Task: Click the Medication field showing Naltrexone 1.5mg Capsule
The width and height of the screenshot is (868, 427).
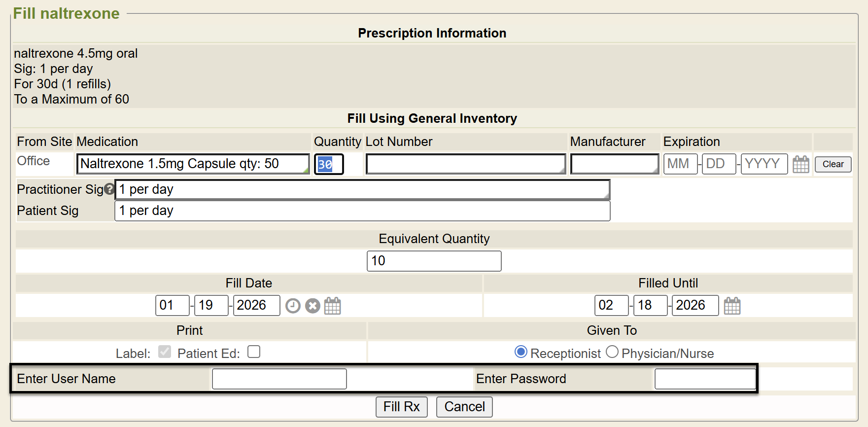Action: point(193,164)
